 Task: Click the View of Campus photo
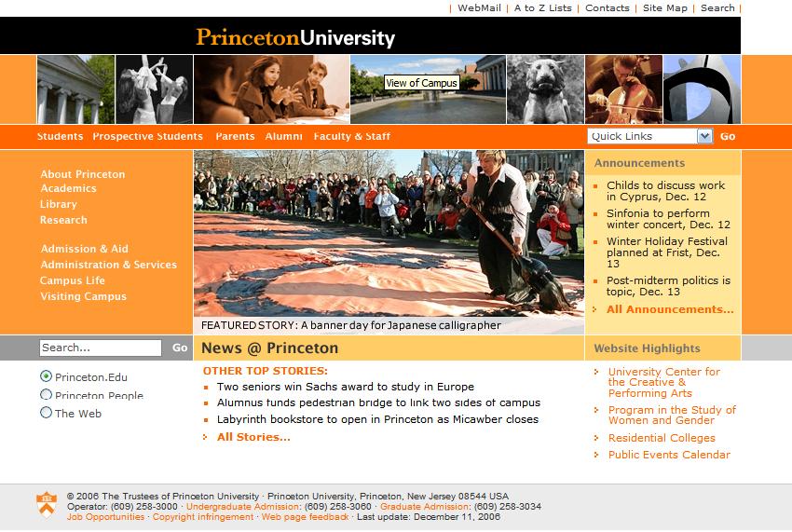pos(428,89)
